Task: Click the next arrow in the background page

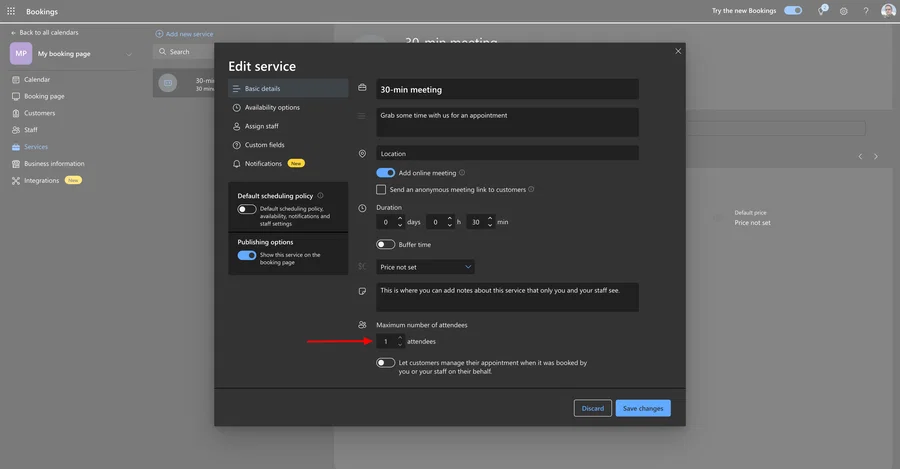Action: (875, 157)
